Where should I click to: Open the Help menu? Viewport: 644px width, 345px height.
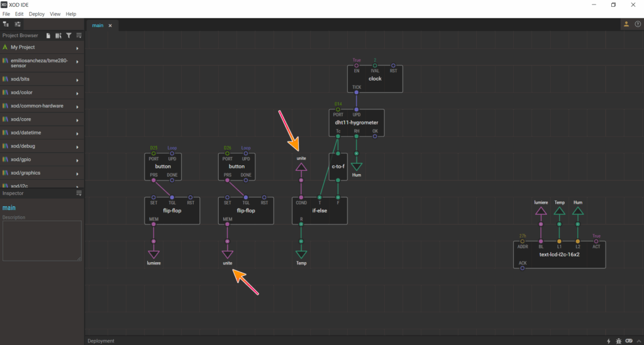[x=71, y=14]
